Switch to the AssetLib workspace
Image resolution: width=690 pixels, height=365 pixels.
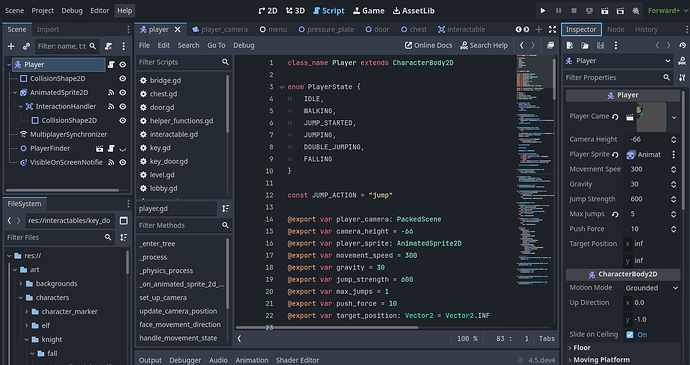point(413,11)
